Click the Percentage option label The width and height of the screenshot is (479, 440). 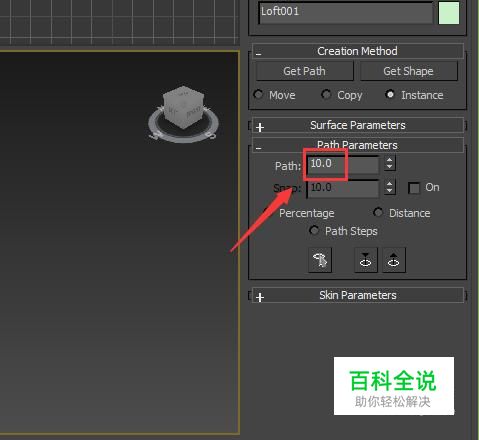(307, 213)
